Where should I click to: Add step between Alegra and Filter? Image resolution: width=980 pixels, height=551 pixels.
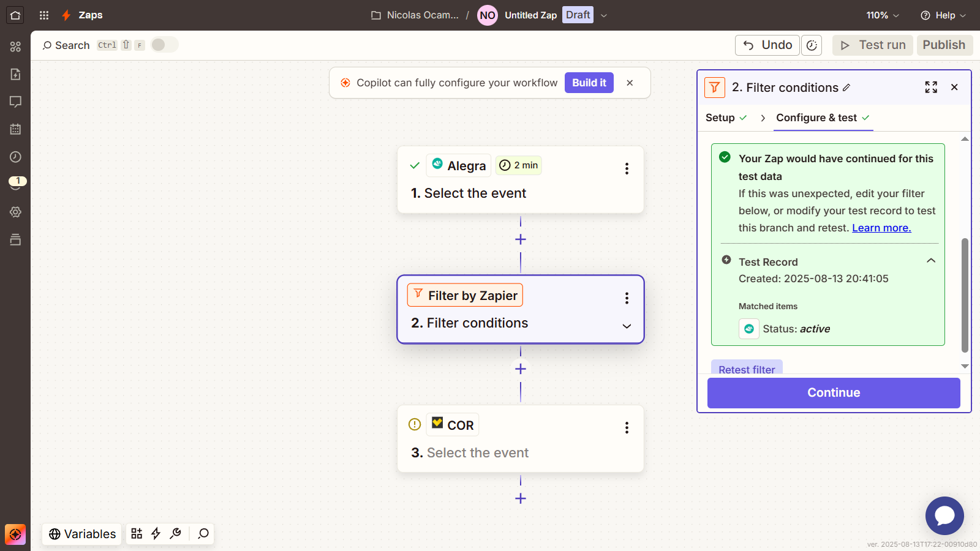click(521, 239)
